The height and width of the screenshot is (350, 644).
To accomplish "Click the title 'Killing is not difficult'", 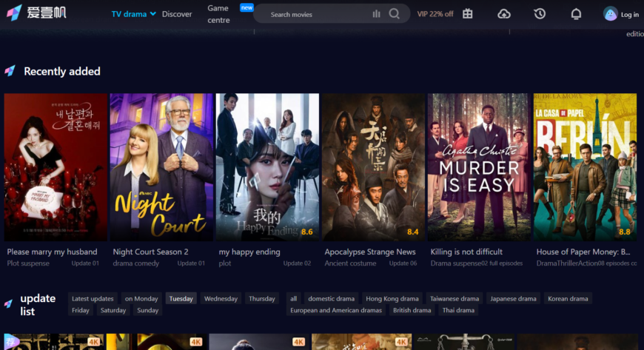I will (x=466, y=252).
